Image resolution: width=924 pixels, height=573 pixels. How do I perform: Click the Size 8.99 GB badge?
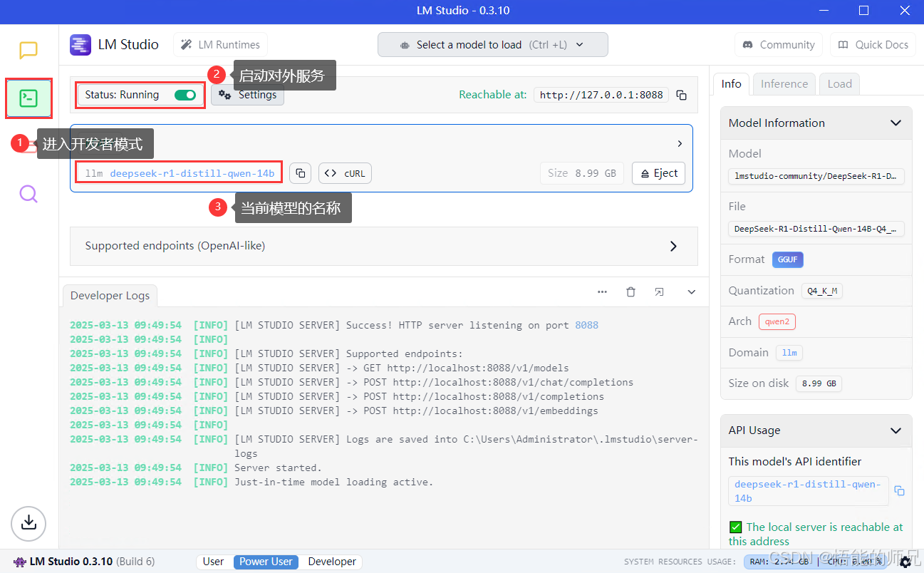point(582,173)
